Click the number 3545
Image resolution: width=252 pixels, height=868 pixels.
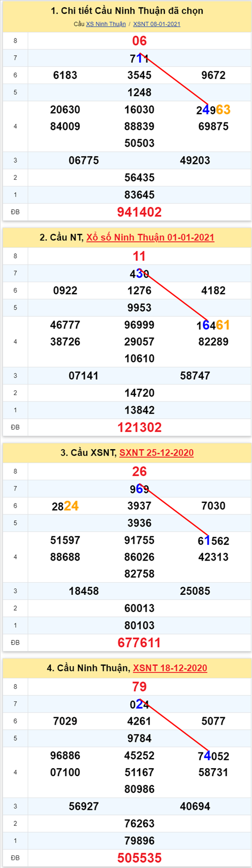140,75
